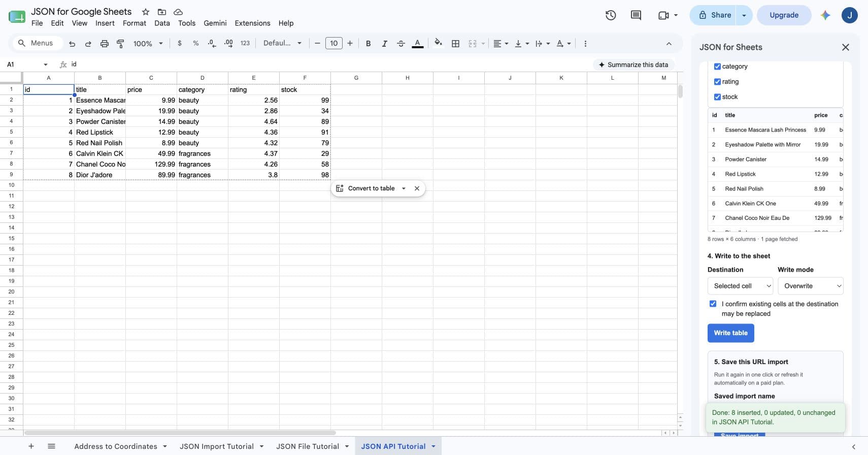Switch to the Address to Coordinates sheet tab
868x455 pixels.
click(x=116, y=446)
